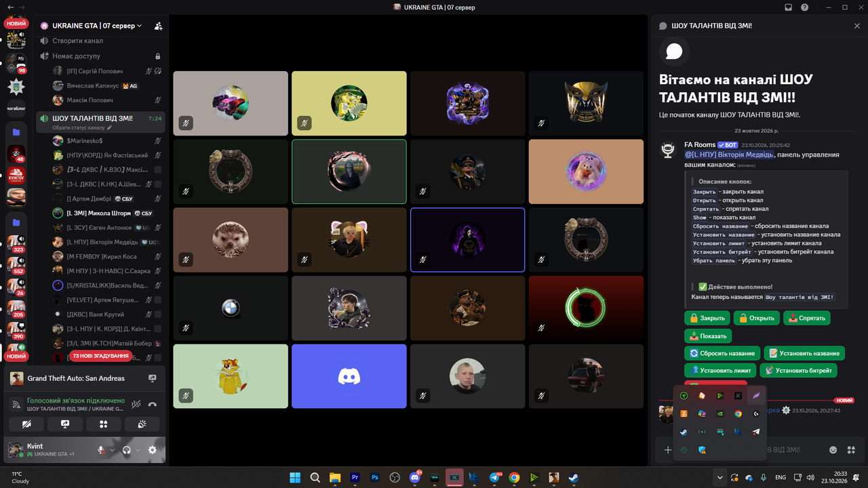Screen dimensions: 868x488
Task: Edit channel status with the pencil icon
Action: [x=109, y=127]
